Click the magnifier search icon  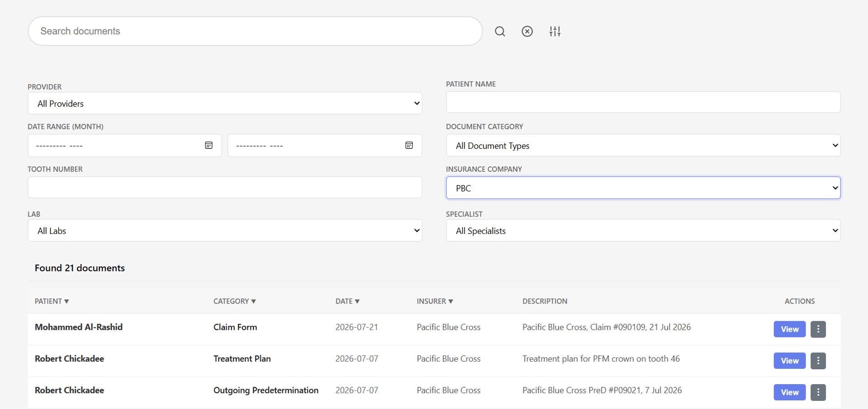click(500, 31)
